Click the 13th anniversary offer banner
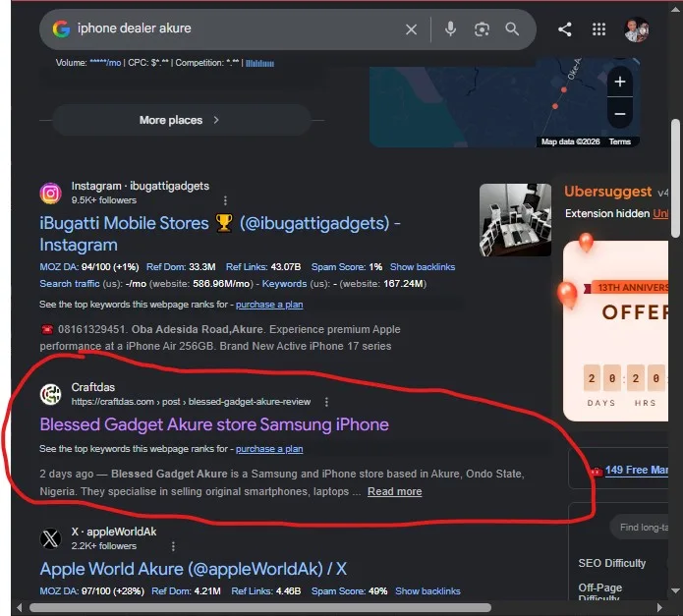The width and height of the screenshot is (683, 616). point(615,331)
